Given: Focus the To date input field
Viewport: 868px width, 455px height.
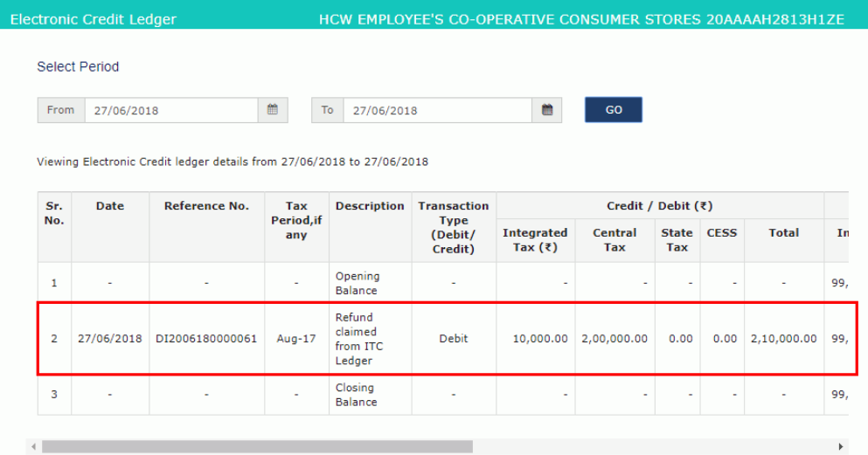Looking at the screenshot, I should pos(438,110).
